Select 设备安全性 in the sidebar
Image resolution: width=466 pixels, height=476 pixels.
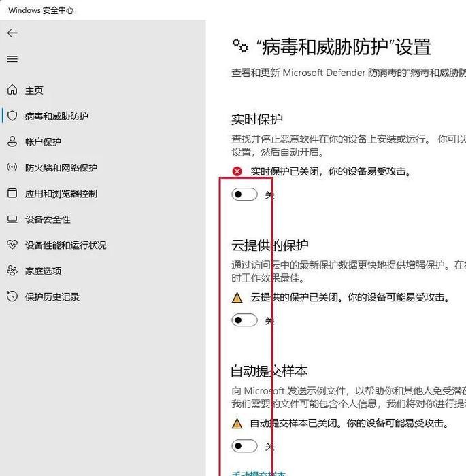pyautogui.click(x=48, y=219)
